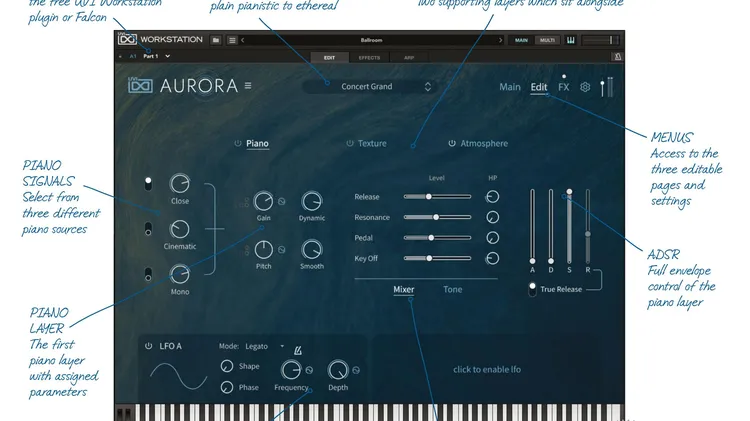Open the Concert Grand preset selector

tap(370, 87)
